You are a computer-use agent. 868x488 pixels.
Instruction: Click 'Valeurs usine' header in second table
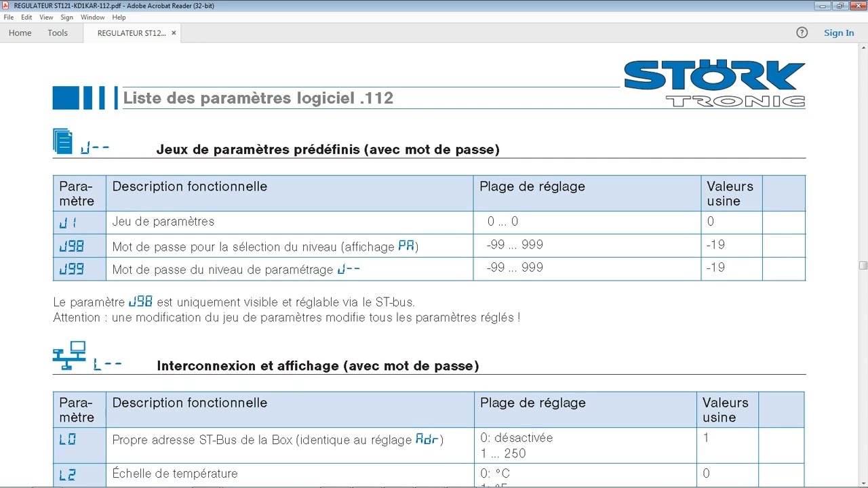[726, 410]
